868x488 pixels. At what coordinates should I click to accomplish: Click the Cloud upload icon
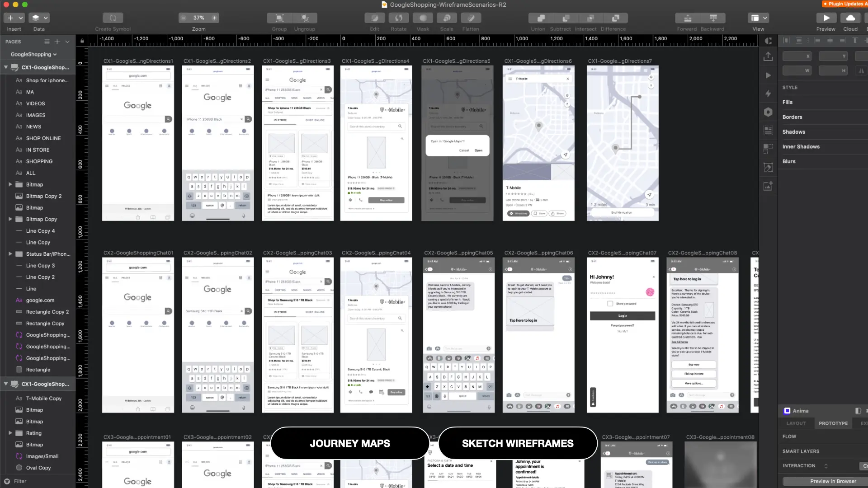(850, 18)
